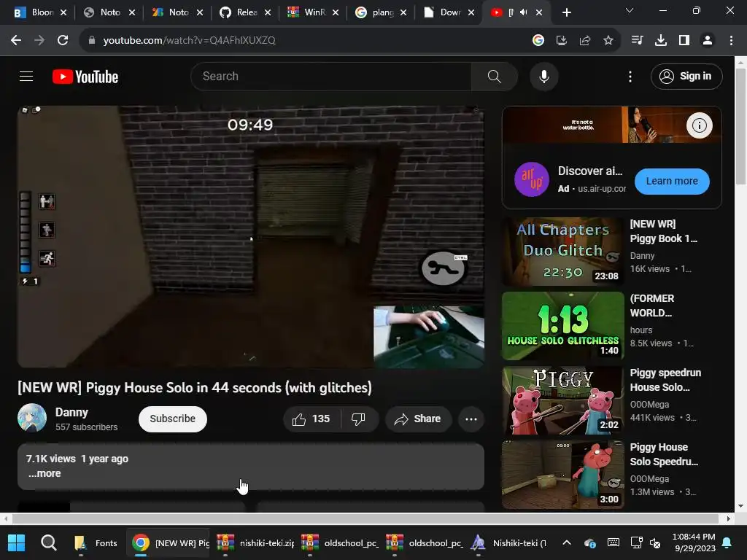Open the notification bell in tray
Viewport: 747px width, 560px height.
727,542
